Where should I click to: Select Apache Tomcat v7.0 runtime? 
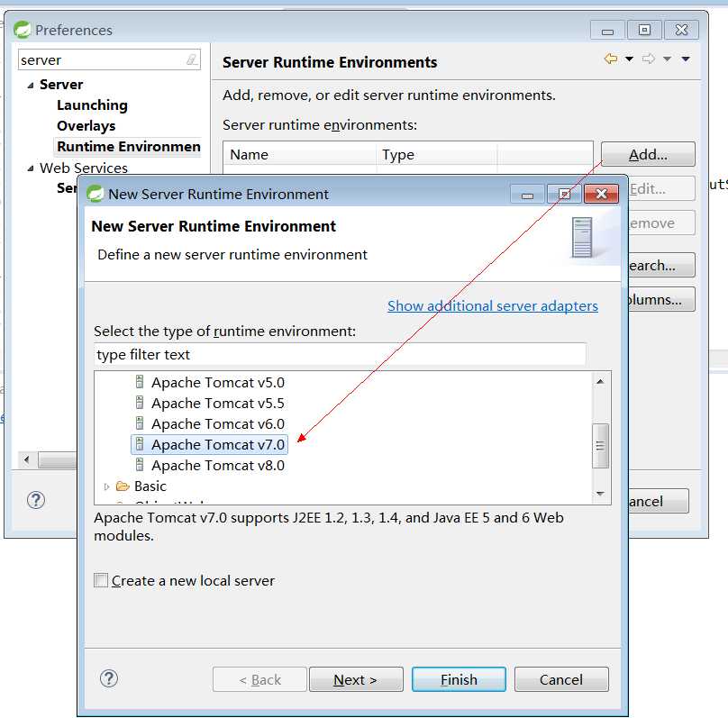(x=210, y=445)
